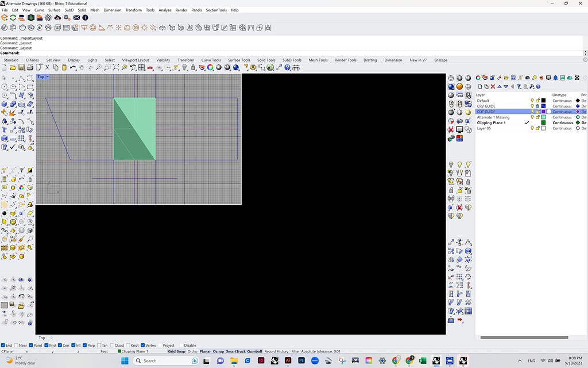Viewport: 588px width, 368px height.
Task: Select the orange rendered-sphere display mode icon
Action: 459,86
